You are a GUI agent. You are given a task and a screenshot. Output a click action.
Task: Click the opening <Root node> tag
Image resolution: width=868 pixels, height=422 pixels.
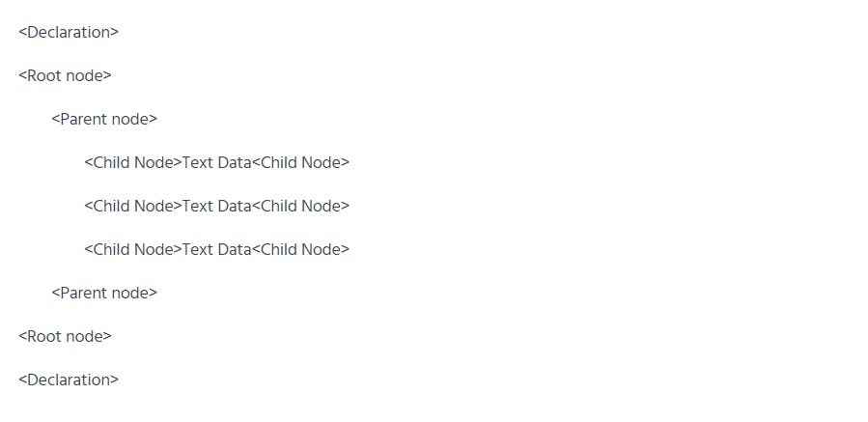click(65, 75)
